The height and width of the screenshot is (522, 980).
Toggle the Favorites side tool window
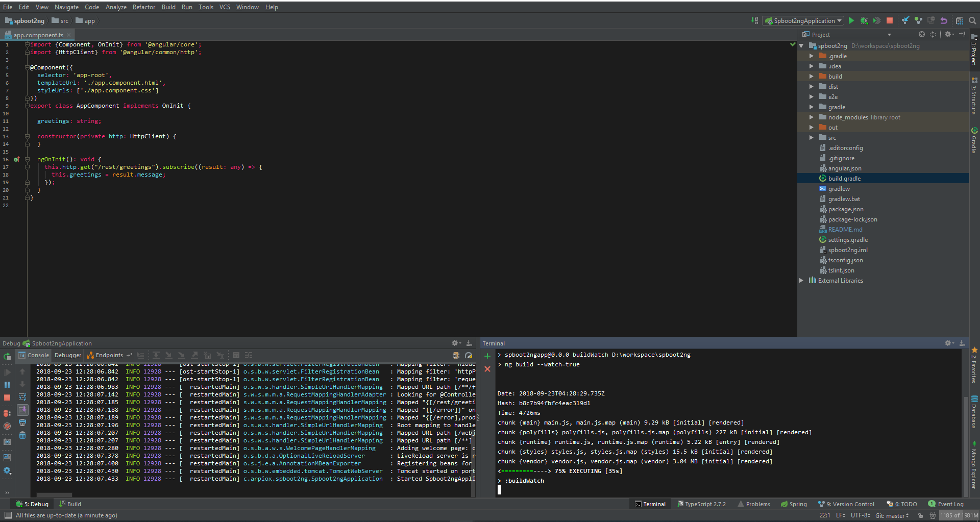tap(974, 365)
